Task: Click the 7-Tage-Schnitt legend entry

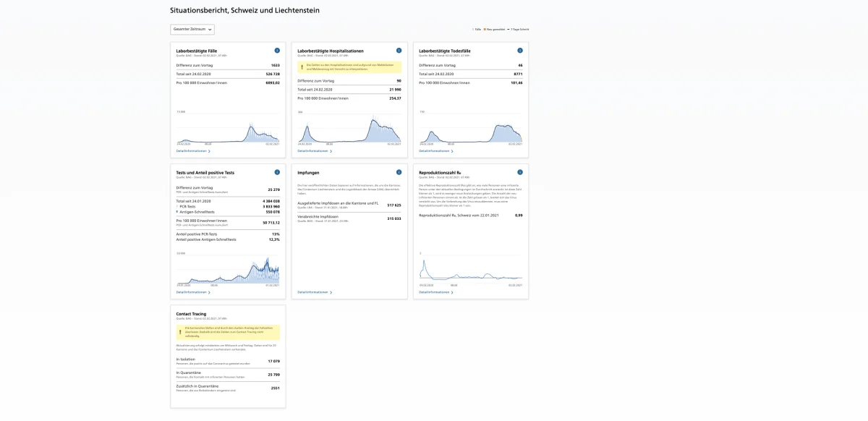Action: tap(518, 30)
